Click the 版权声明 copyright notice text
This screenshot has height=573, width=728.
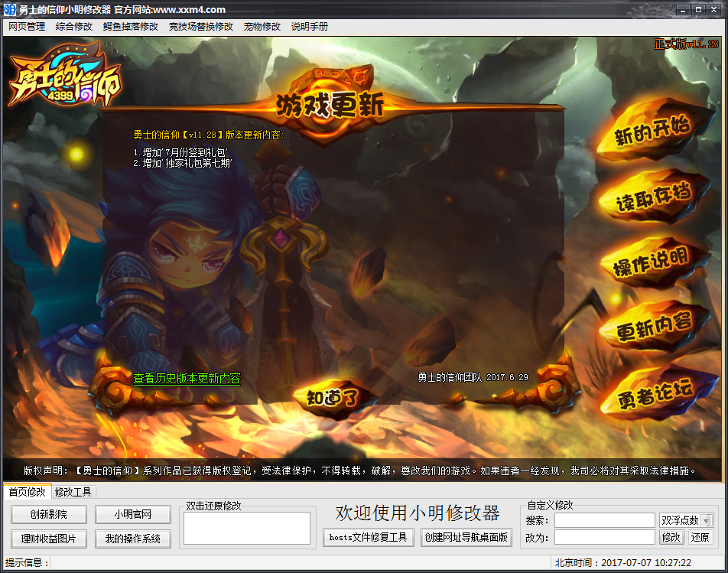(x=360, y=470)
